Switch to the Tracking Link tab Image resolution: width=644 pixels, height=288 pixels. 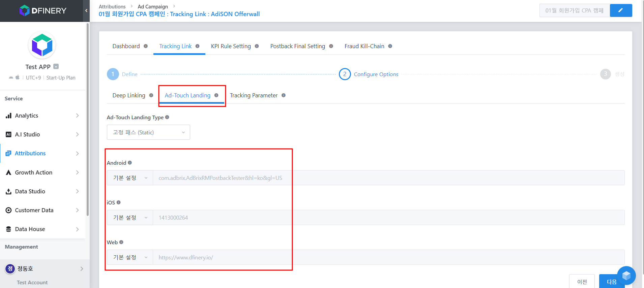(x=175, y=46)
